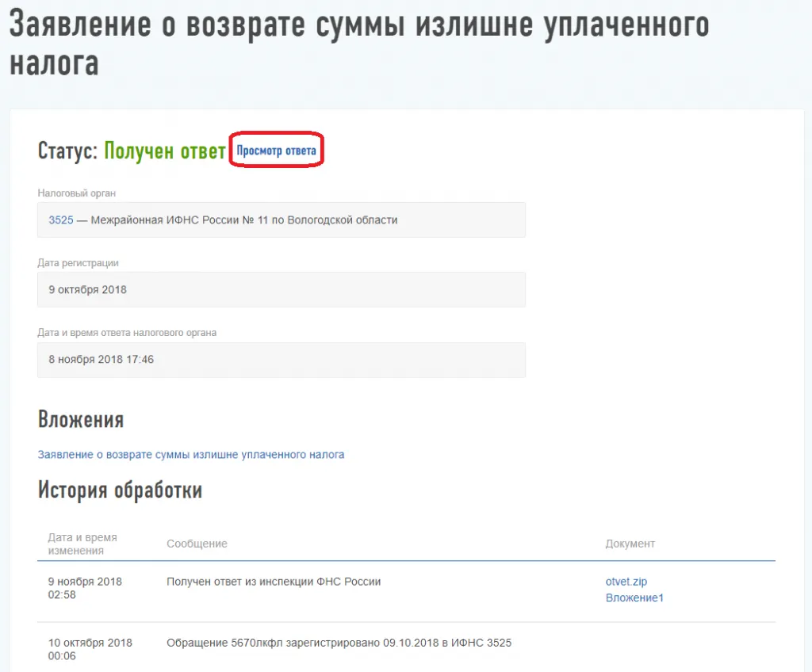The height and width of the screenshot is (672, 812).
Task: Open attached 'Заявление о возврате суммы' document link
Action: 190,455
